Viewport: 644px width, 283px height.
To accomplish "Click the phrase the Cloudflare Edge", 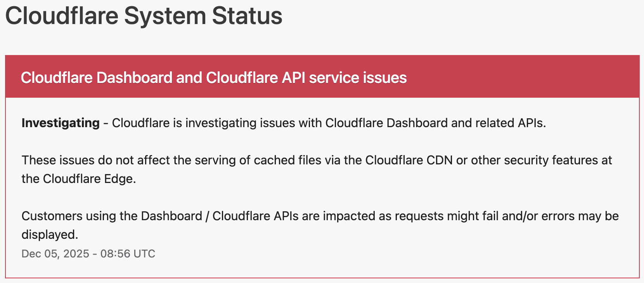I will (79, 179).
